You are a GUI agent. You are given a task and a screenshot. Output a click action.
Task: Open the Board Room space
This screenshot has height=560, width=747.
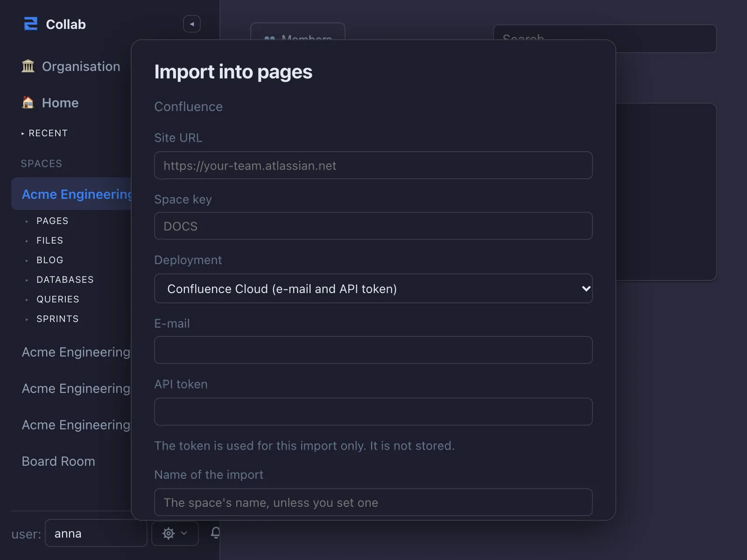[x=58, y=461]
